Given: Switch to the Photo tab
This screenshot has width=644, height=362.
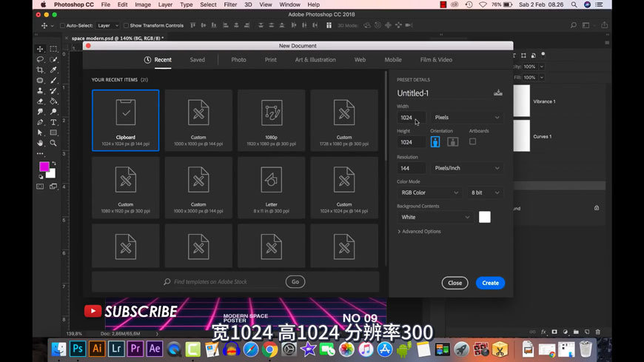Looking at the screenshot, I should coord(238,59).
